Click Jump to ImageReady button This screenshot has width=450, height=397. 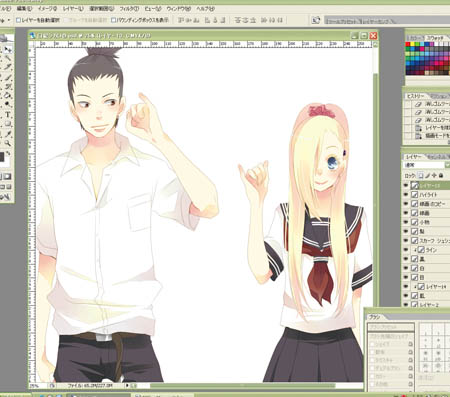(x=5, y=197)
